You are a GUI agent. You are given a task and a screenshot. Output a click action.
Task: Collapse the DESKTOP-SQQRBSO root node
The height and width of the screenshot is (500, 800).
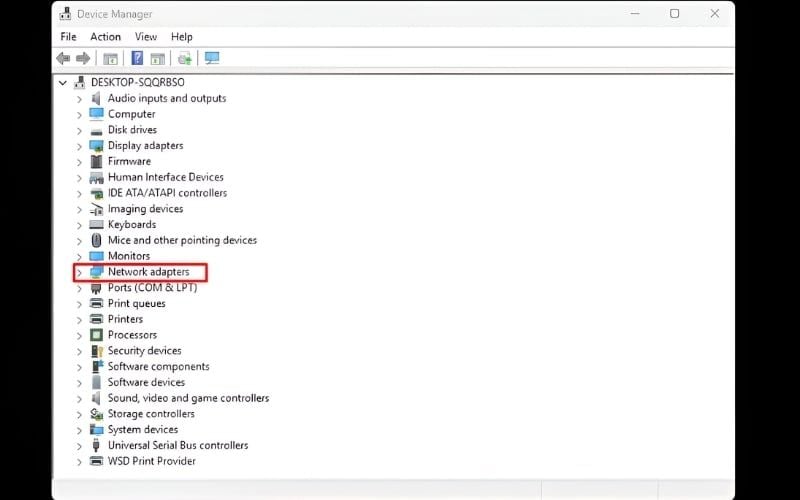[x=63, y=83]
